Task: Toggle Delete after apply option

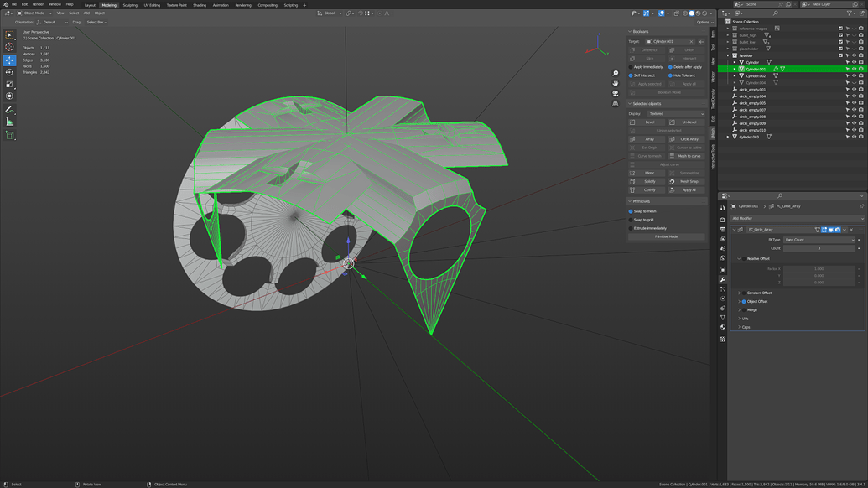Action: 670,67
